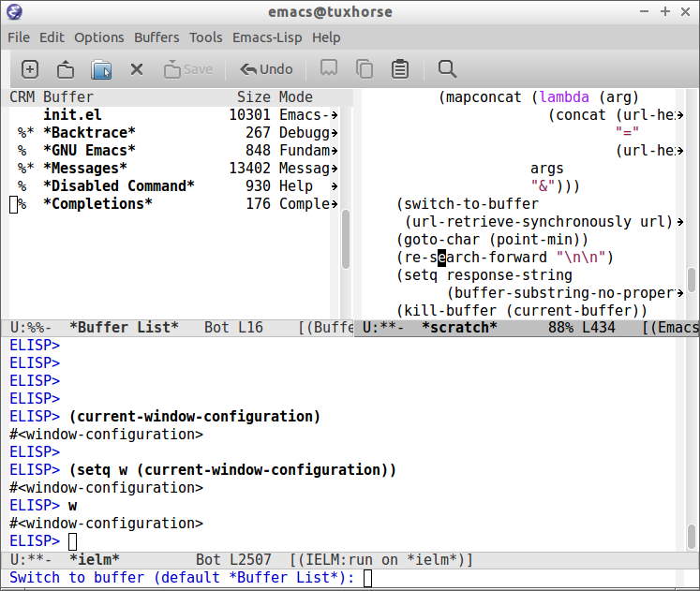Screen dimensions: 700x591
Task: Select *GNU Emacs* buffer entry
Action: tap(89, 151)
